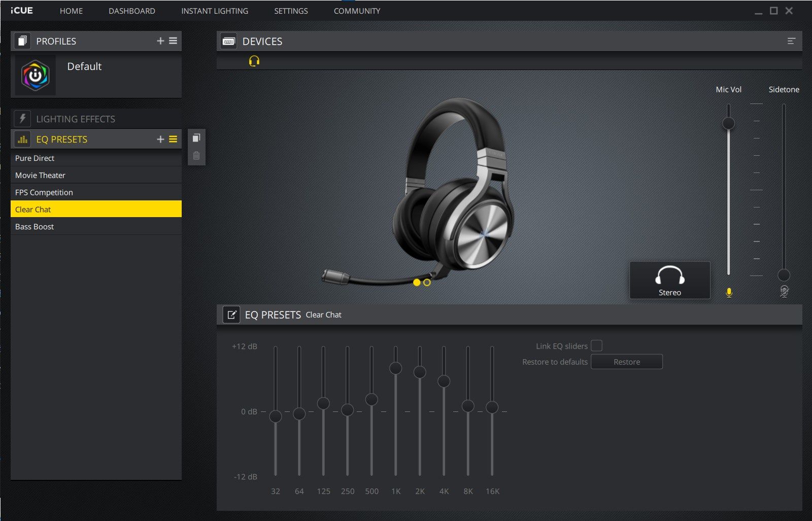Toggle the sidetone mute icon
This screenshot has width=812, height=521.
[784, 291]
